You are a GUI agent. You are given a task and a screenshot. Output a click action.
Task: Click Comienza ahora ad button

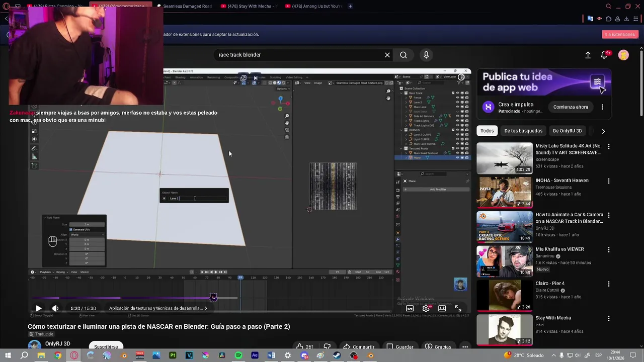[571, 107]
